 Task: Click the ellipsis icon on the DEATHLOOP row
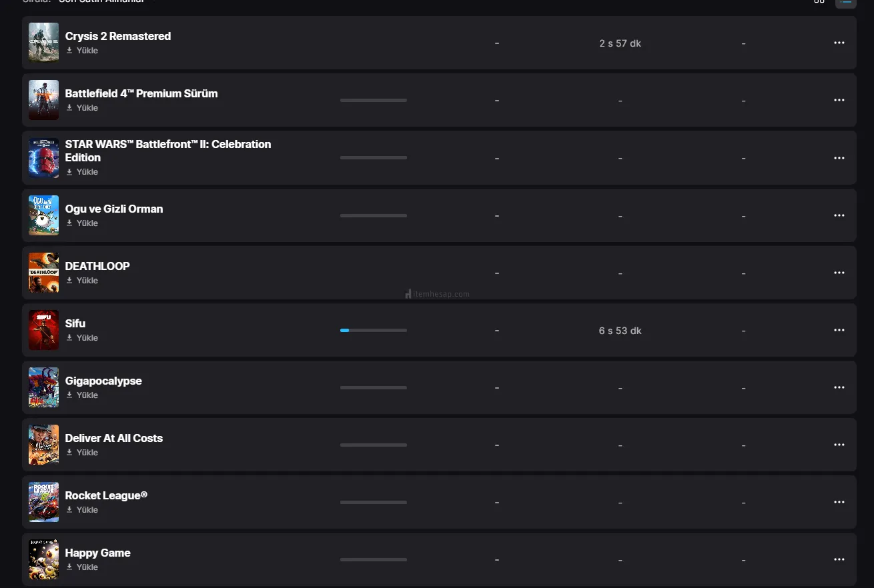tap(839, 273)
